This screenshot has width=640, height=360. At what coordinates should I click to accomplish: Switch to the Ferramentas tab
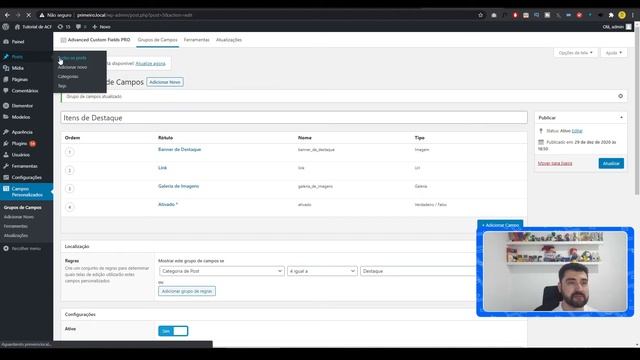[x=196, y=40]
